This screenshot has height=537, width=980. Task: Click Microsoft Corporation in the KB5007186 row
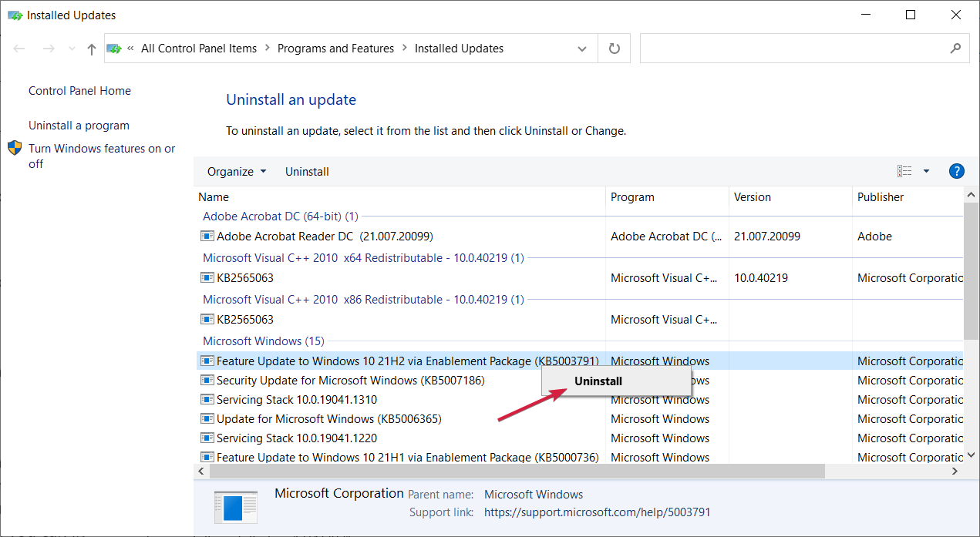pyautogui.click(x=910, y=380)
